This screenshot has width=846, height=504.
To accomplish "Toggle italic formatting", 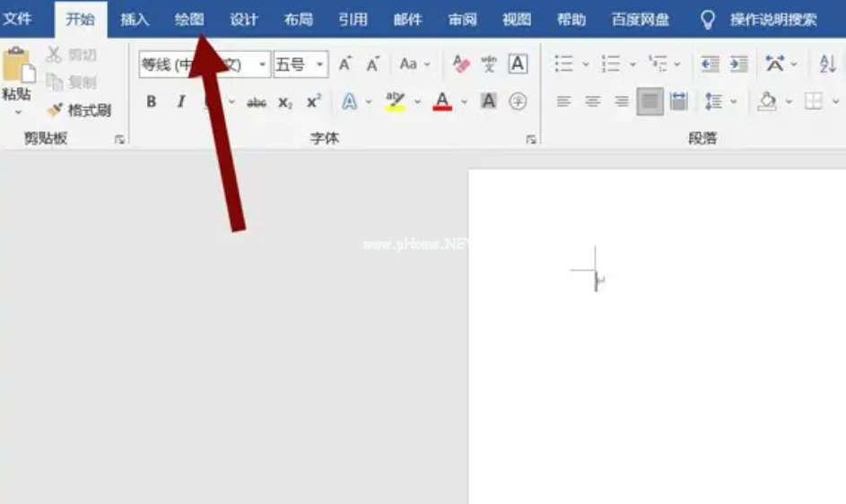I will (x=180, y=102).
